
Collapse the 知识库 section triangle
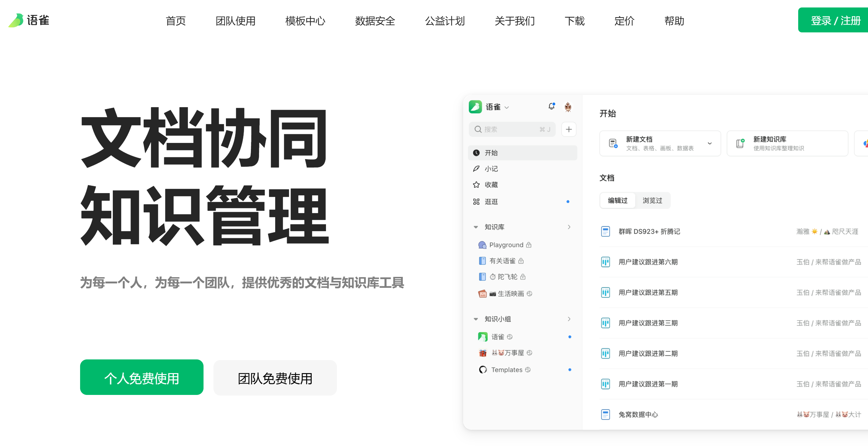[x=476, y=227]
